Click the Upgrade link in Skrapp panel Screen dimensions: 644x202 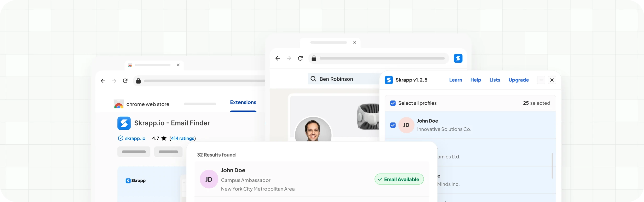coord(519,80)
